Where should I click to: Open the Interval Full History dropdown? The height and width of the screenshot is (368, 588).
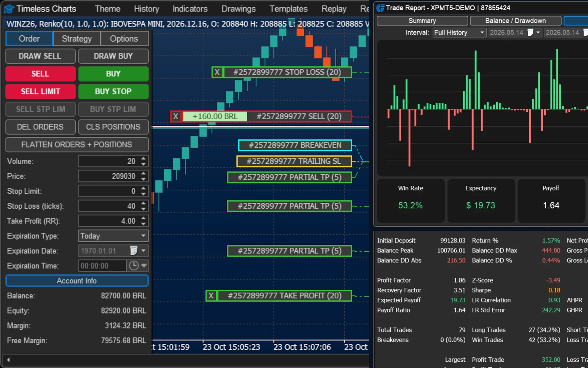[x=459, y=32]
